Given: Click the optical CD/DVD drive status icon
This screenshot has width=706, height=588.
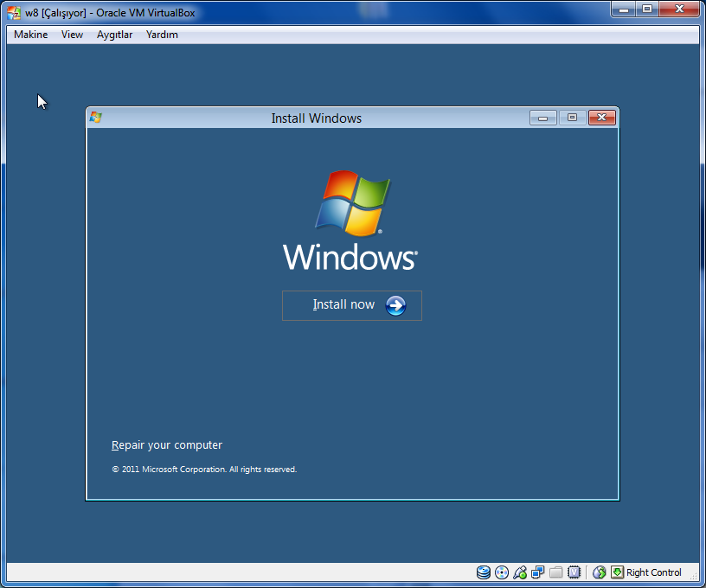Looking at the screenshot, I should click(x=502, y=572).
